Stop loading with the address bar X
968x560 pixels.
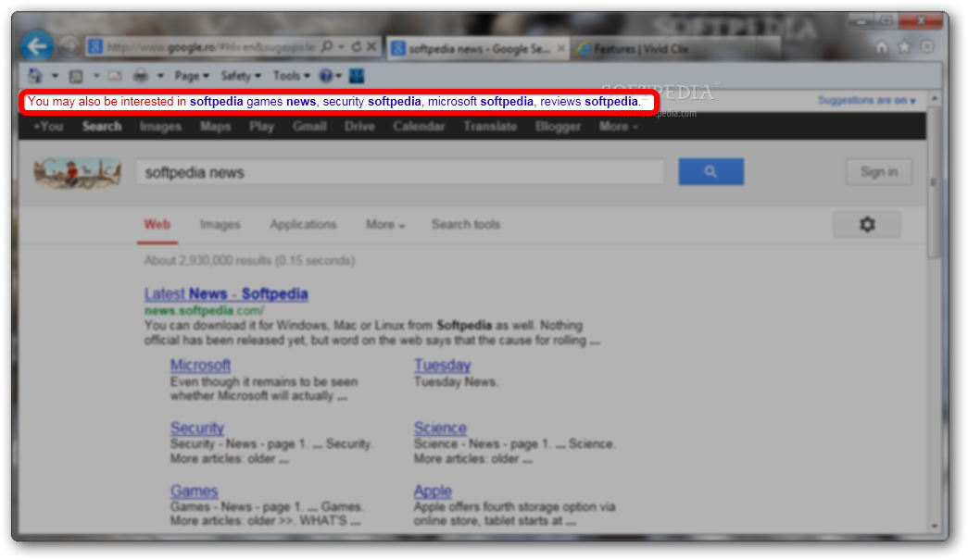pyautogui.click(x=371, y=46)
